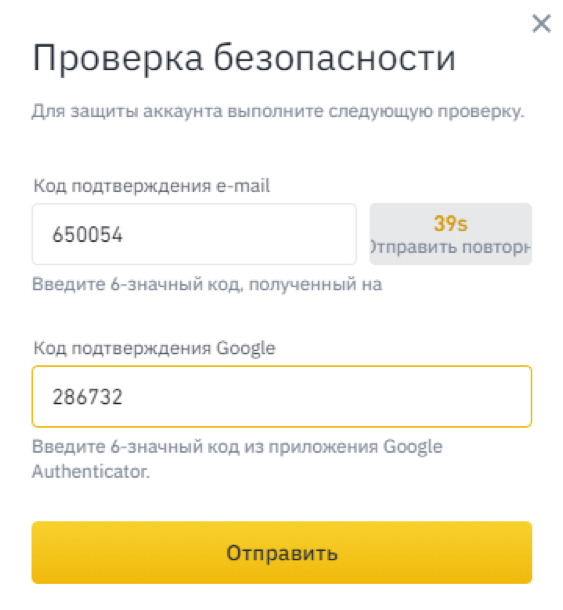Click the Для защиты аккаунта description line
Screen dimensions: 563x610
click(278, 112)
